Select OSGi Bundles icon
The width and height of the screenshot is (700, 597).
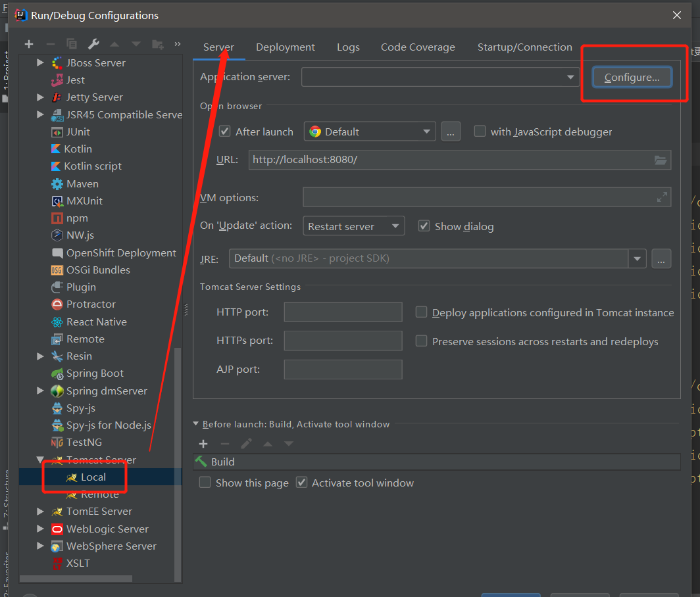[x=57, y=270]
